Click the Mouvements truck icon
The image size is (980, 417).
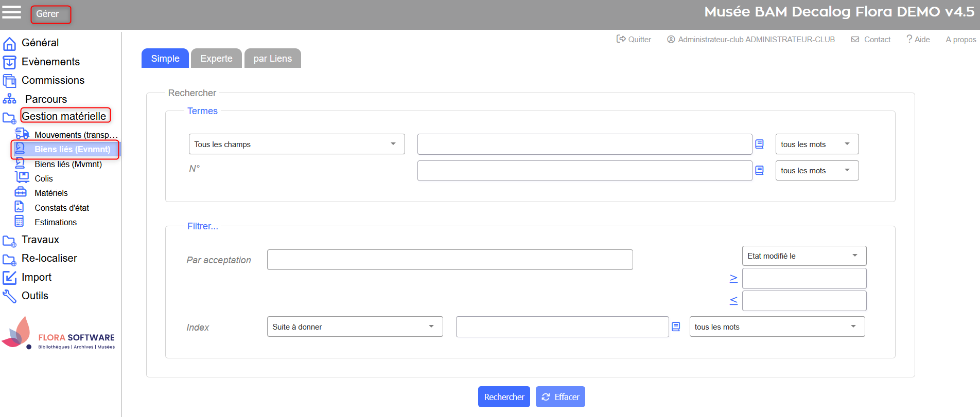[x=22, y=134]
